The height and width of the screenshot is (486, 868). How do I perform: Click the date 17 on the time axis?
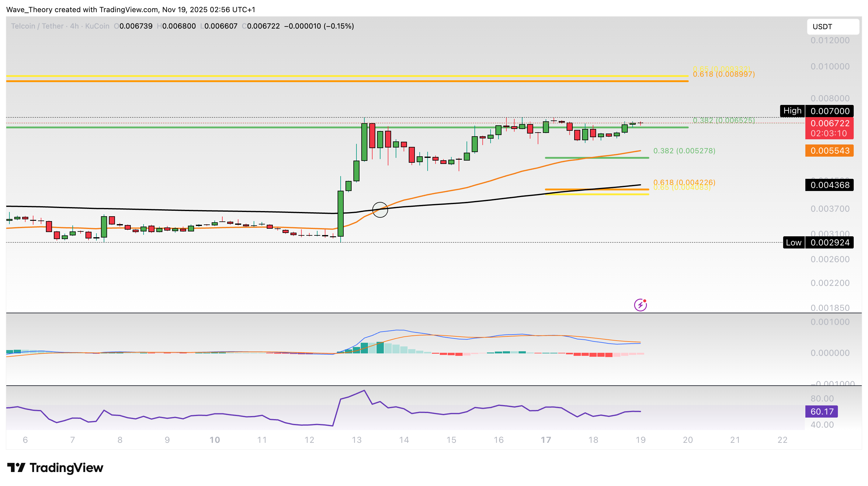point(546,440)
